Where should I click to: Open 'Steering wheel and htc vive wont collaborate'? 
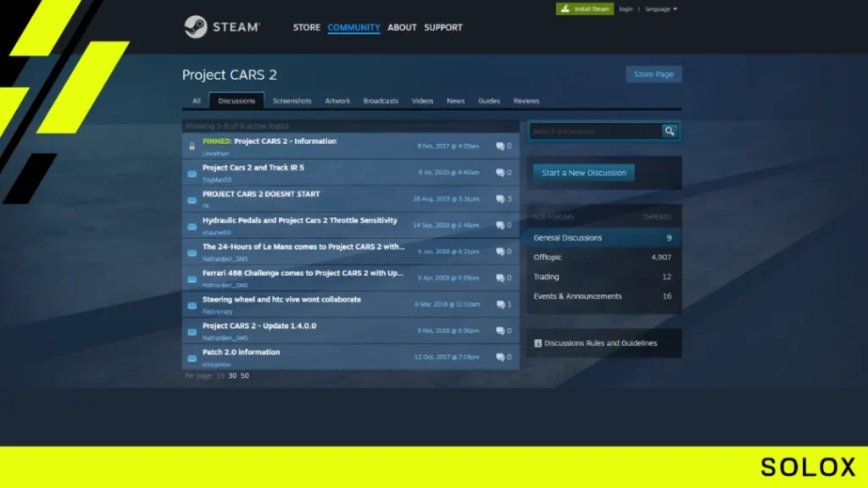coord(281,299)
